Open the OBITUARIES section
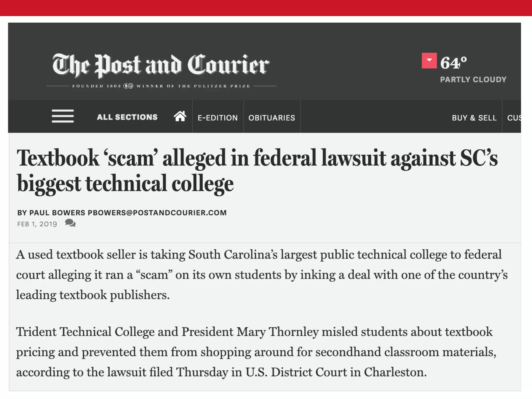Viewport: 532px width, 399px height. coord(272,118)
